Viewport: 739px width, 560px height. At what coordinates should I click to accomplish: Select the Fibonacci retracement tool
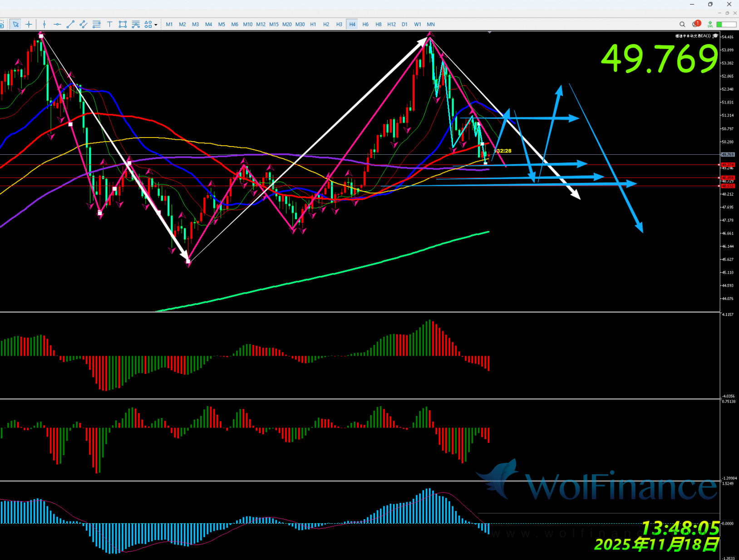click(96, 25)
